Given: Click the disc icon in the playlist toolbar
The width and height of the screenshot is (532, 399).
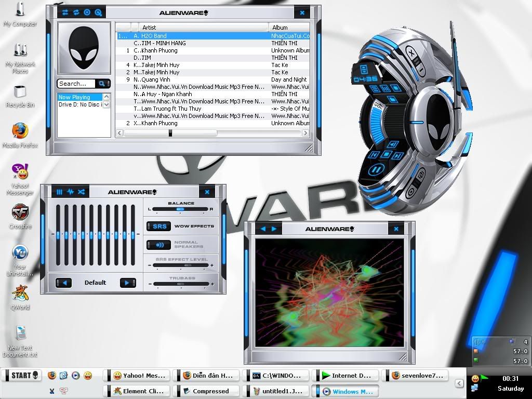Looking at the screenshot, I should [x=87, y=12].
